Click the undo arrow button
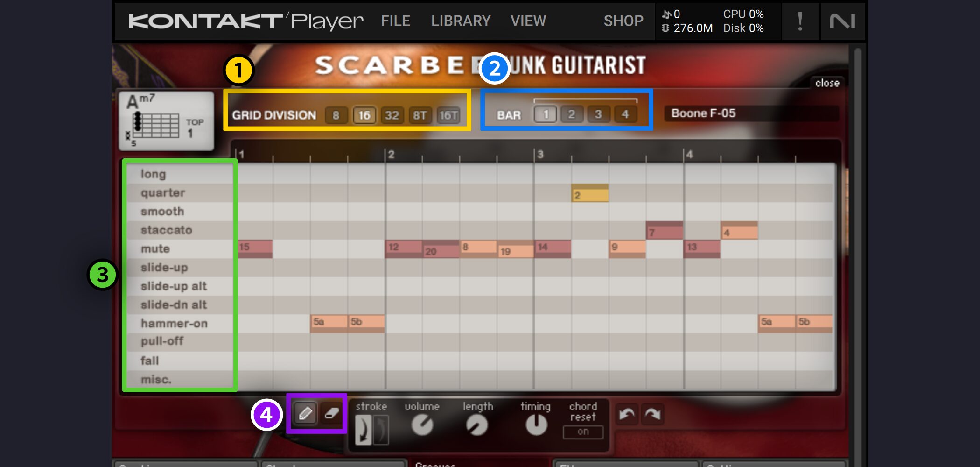Image resolution: width=980 pixels, height=467 pixels. [x=627, y=414]
